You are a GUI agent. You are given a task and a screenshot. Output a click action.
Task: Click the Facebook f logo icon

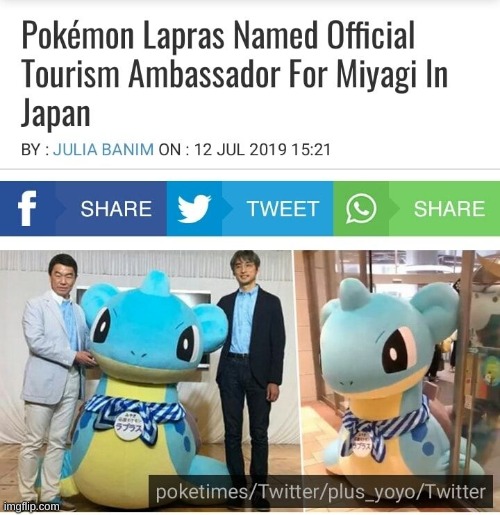pos(27,208)
